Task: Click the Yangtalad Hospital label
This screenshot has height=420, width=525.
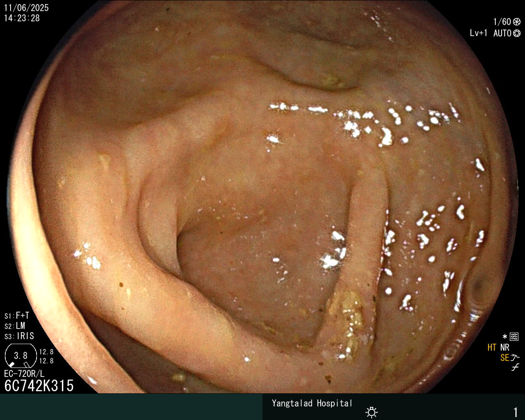Action: (312, 403)
